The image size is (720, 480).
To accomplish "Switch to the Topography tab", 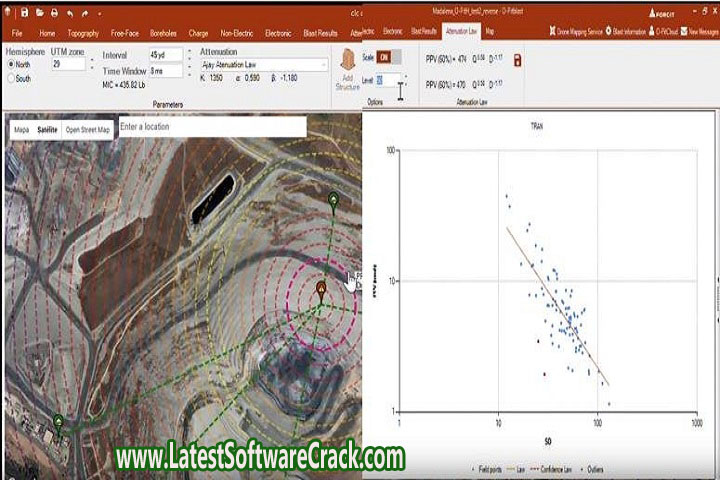I will [x=83, y=33].
